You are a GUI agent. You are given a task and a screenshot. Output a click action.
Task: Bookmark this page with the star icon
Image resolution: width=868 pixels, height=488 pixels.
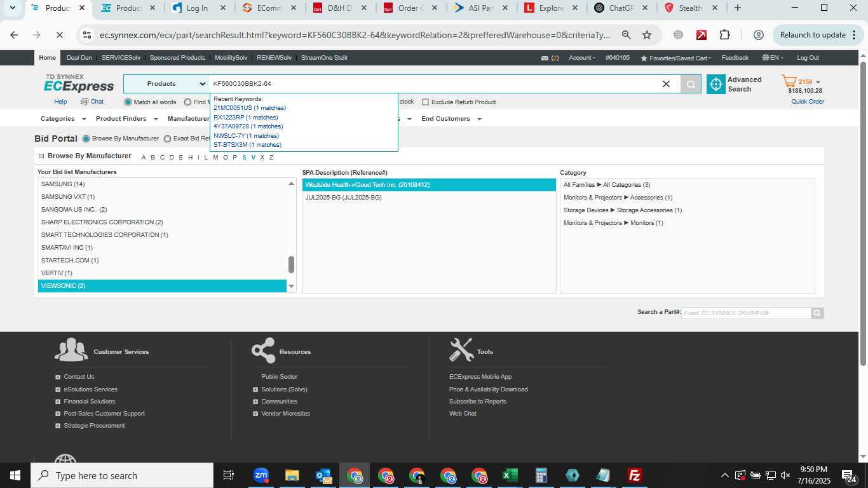(x=647, y=35)
